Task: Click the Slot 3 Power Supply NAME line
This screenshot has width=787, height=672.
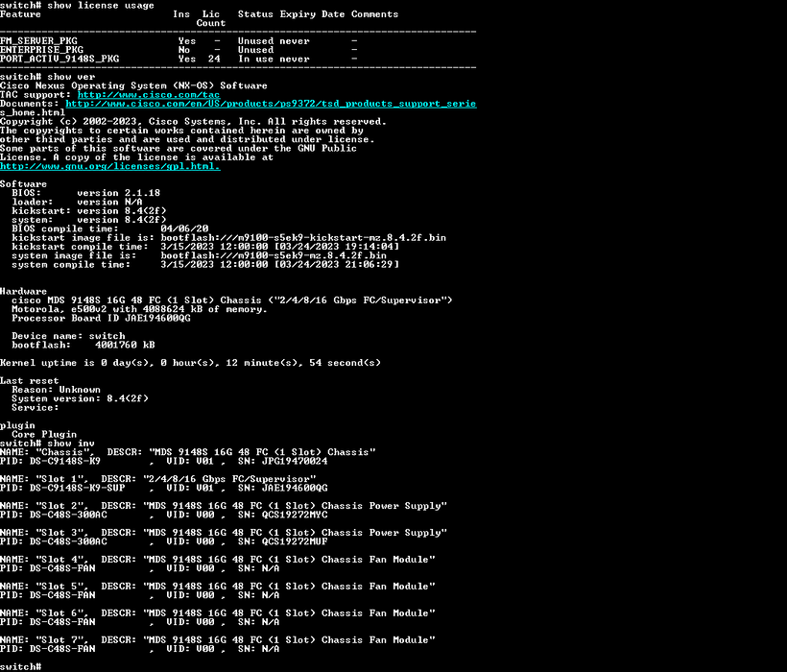Action: (x=224, y=533)
